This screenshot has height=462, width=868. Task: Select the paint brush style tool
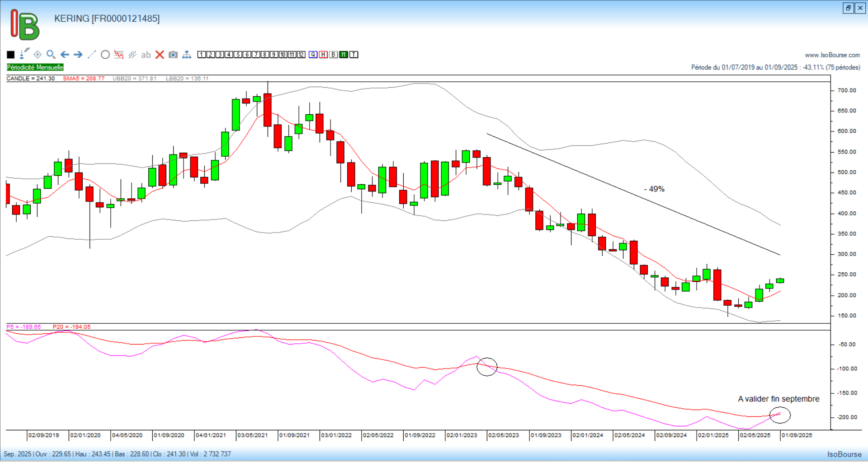pos(24,54)
